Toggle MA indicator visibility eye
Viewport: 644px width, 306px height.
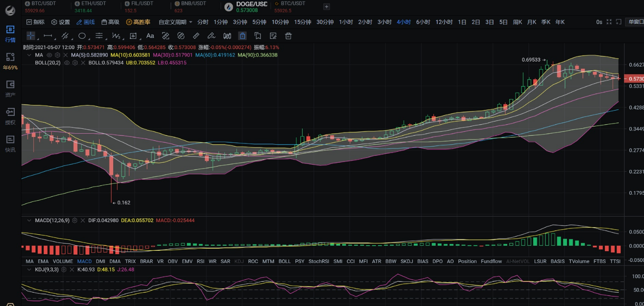(49, 55)
